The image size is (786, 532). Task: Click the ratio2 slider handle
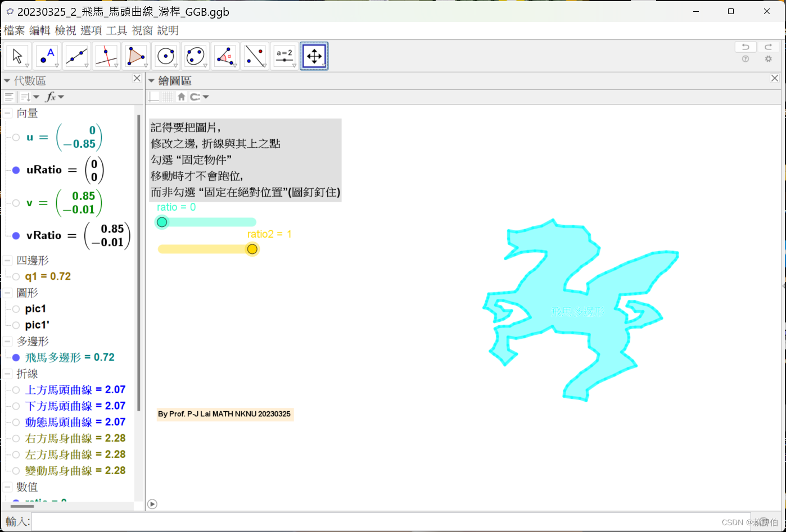point(252,249)
